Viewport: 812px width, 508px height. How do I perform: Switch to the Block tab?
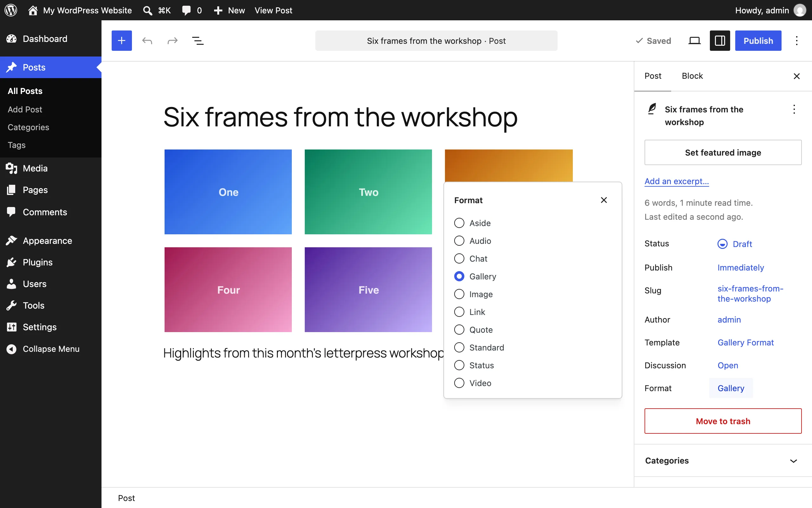[x=692, y=76]
